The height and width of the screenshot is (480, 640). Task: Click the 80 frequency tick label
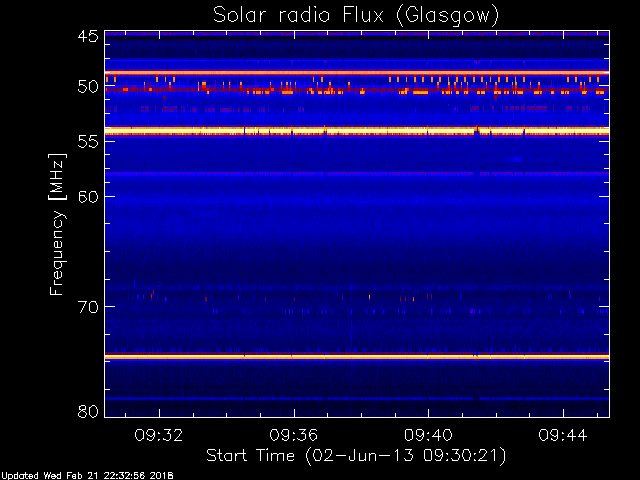pyautogui.click(x=88, y=411)
